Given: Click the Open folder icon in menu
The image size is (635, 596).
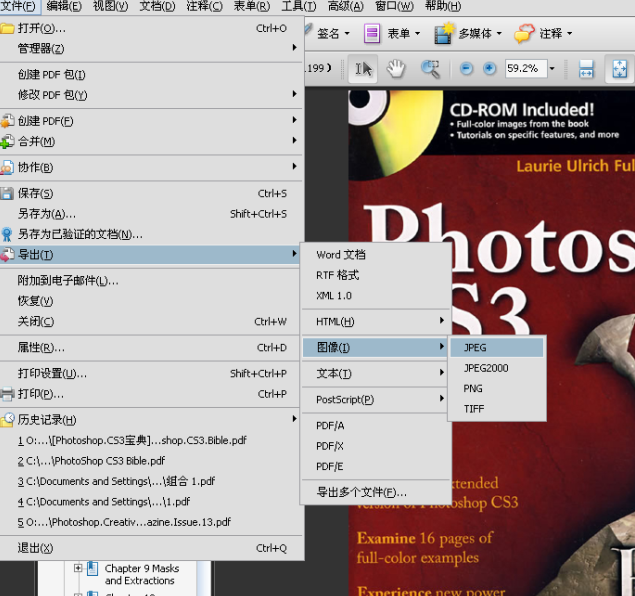Looking at the screenshot, I should (7, 28).
